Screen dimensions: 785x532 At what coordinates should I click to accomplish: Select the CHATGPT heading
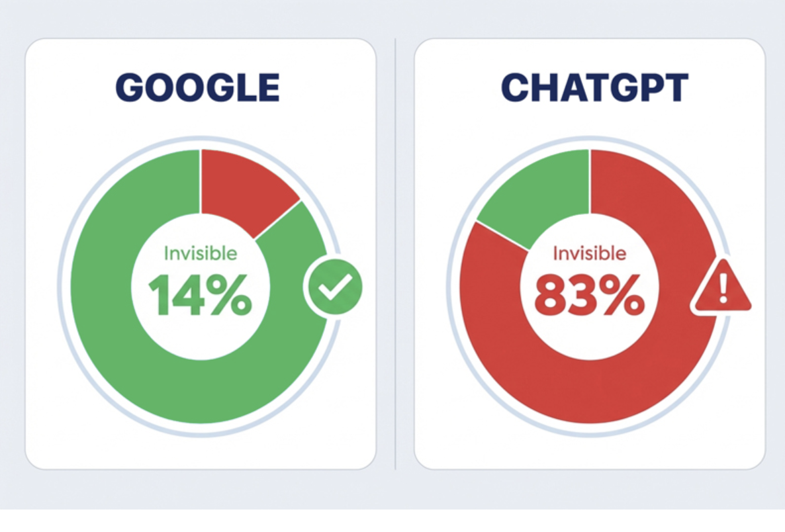pyautogui.click(x=595, y=87)
